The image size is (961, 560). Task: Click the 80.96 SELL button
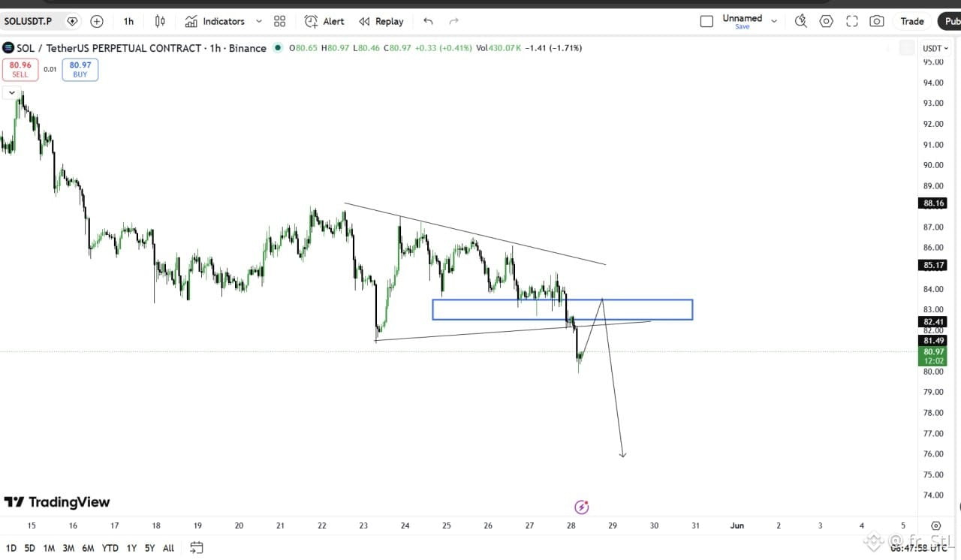pos(20,70)
